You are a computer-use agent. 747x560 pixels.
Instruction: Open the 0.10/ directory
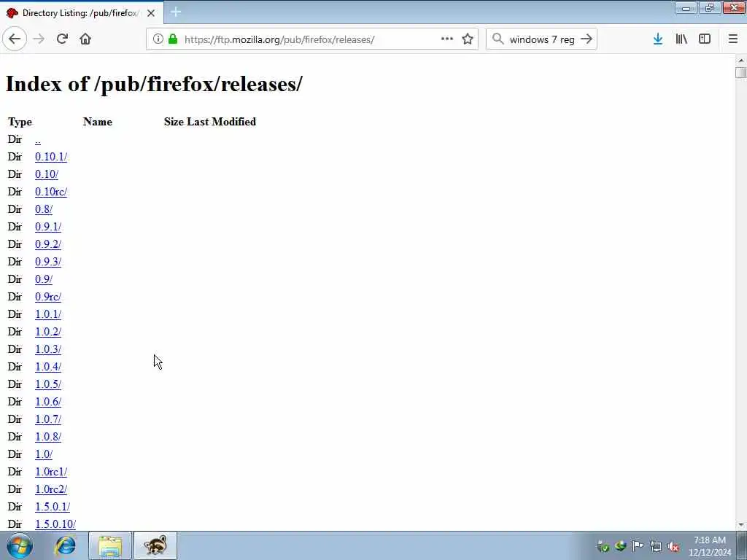(47, 175)
